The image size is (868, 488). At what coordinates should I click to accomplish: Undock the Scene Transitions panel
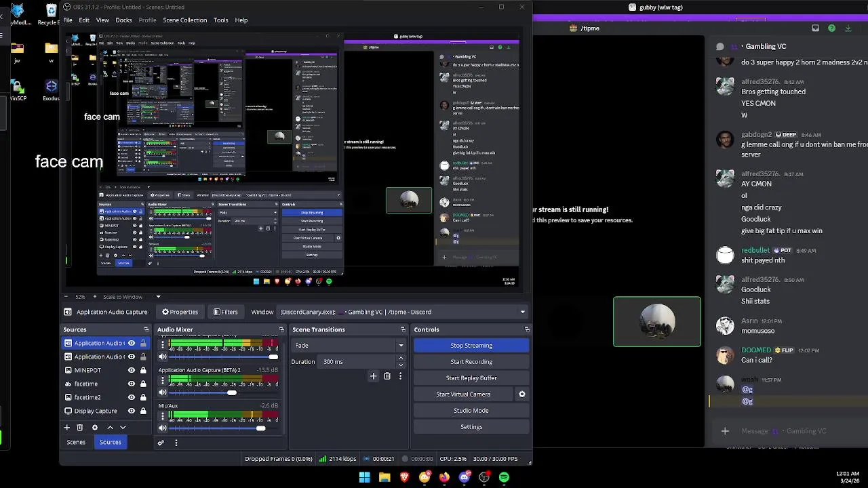[x=403, y=329]
